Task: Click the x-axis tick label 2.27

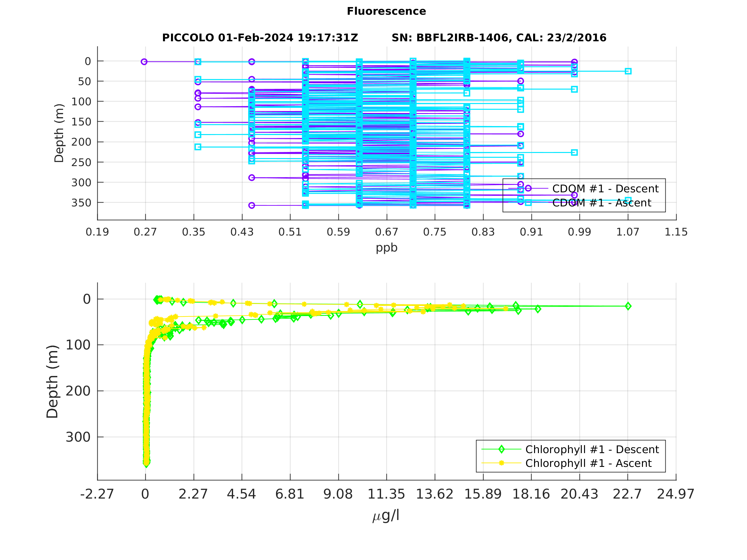Action: click(x=193, y=494)
